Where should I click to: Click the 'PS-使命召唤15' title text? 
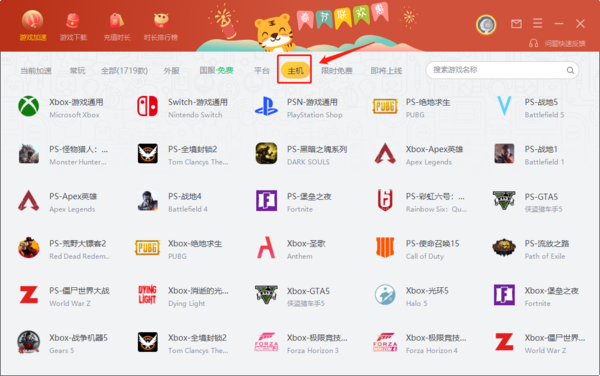tap(432, 244)
